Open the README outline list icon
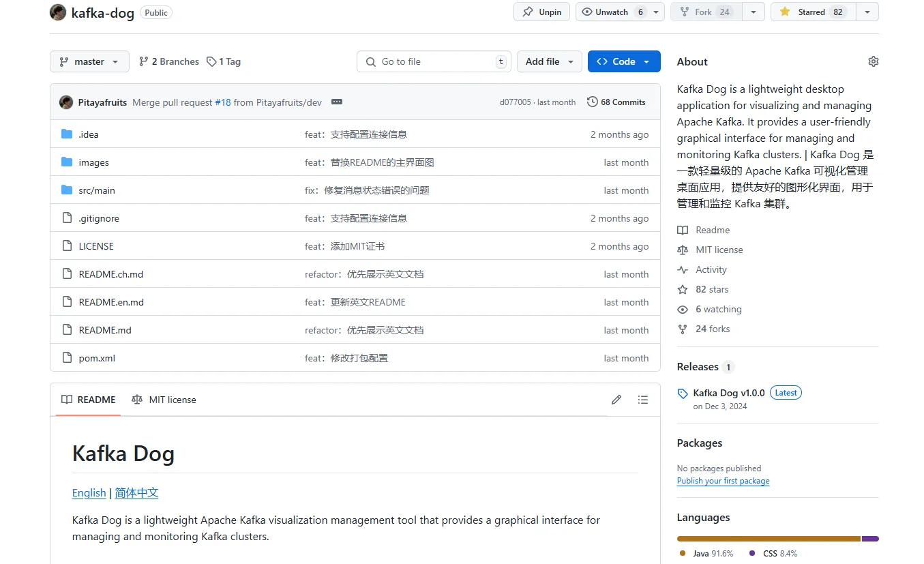This screenshot has height=564, width=924. (643, 400)
